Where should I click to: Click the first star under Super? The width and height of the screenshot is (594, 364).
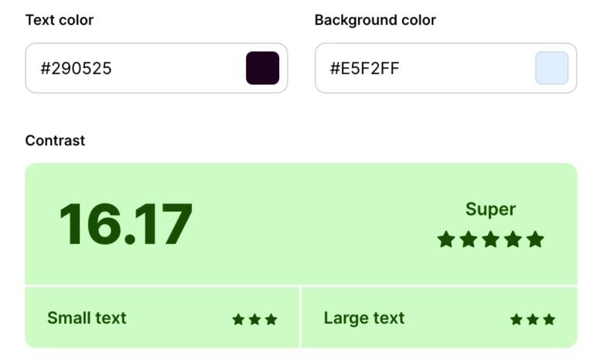pyautogui.click(x=445, y=240)
